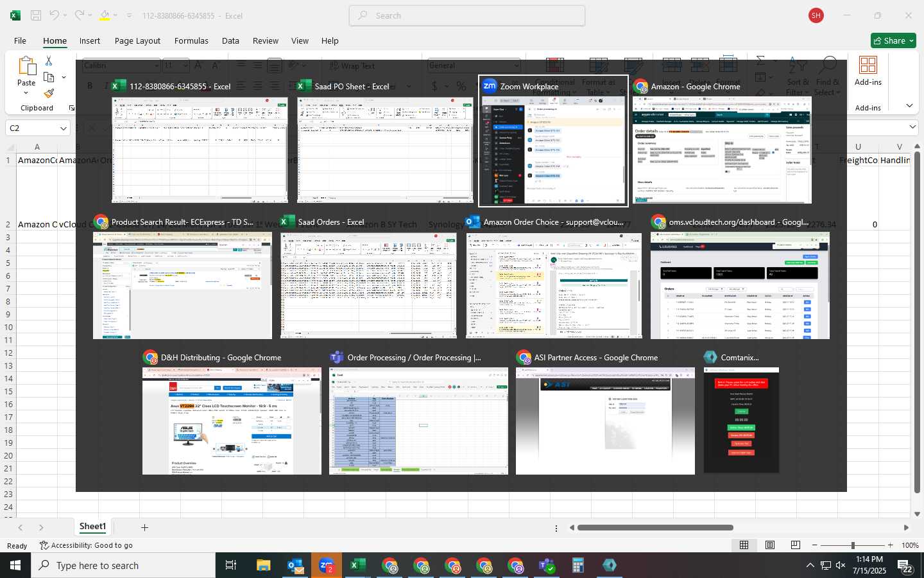Expand the Paste options arrow
The width and height of the screenshot is (924, 578).
pyautogui.click(x=26, y=93)
